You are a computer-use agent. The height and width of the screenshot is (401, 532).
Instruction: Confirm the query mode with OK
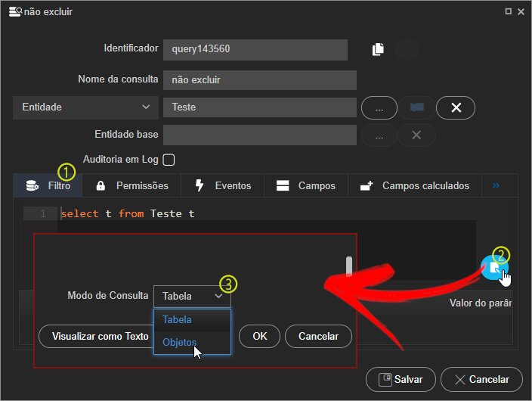[x=259, y=337]
